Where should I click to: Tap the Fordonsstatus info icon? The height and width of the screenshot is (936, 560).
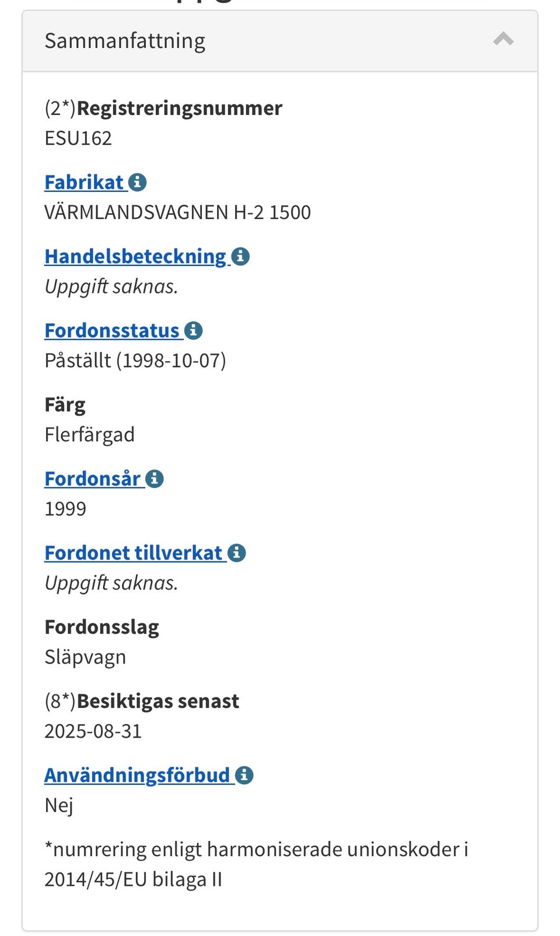[x=193, y=330]
